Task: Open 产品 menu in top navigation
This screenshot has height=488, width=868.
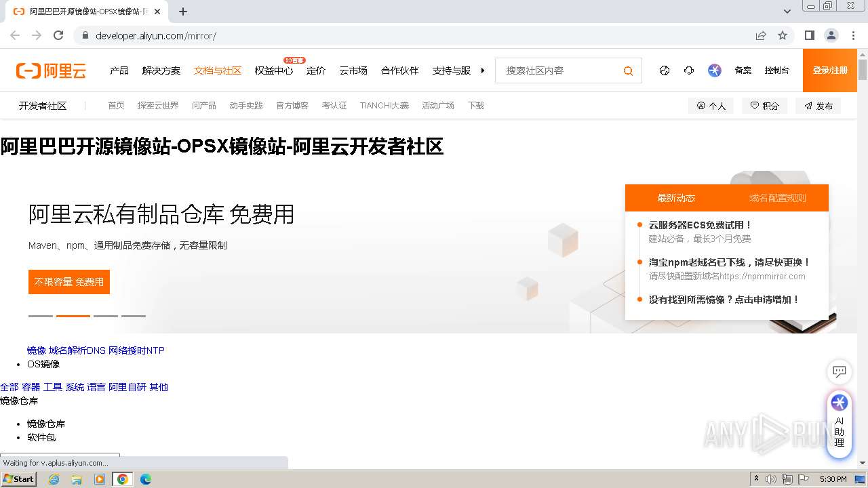Action: (119, 70)
